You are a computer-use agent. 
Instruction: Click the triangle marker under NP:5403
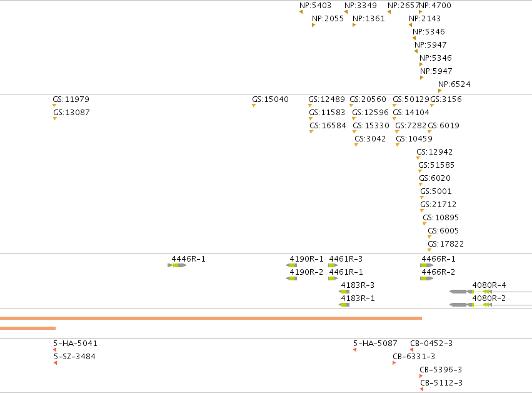[301, 12]
